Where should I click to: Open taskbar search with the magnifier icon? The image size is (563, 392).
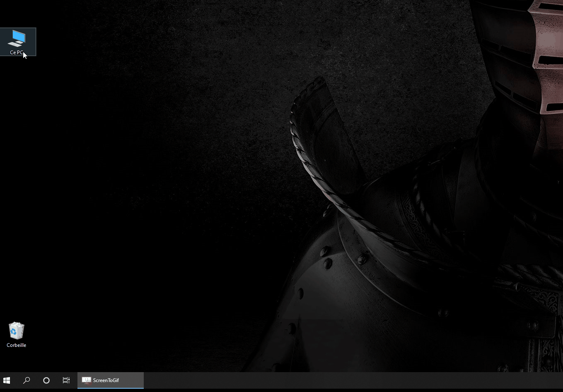click(x=27, y=380)
